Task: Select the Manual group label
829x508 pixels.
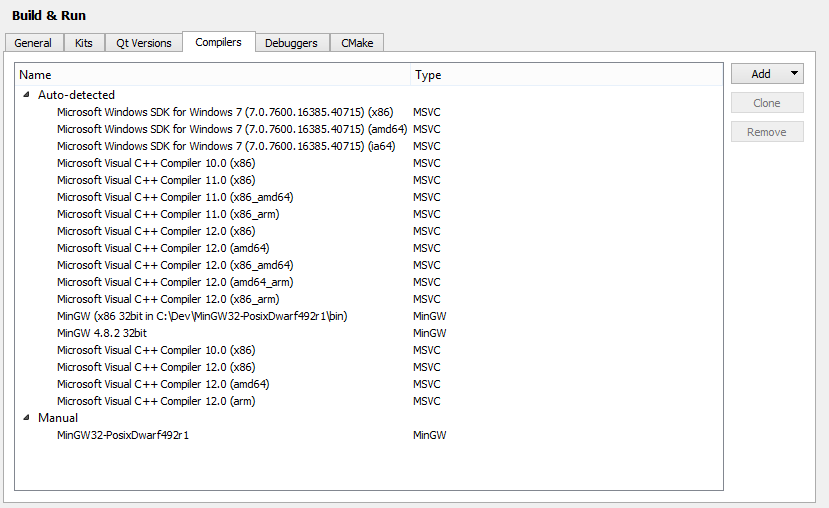Action: point(58,418)
